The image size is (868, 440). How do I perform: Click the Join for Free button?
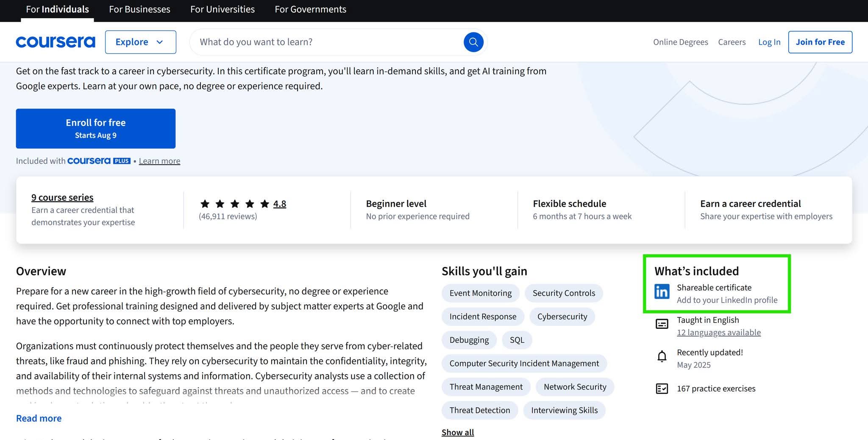[820, 42]
